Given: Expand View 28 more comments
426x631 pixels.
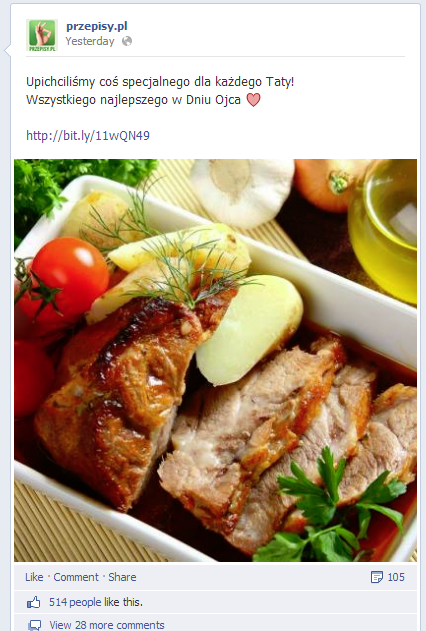Looking at the screenshot, I should [x=107, y=625].
